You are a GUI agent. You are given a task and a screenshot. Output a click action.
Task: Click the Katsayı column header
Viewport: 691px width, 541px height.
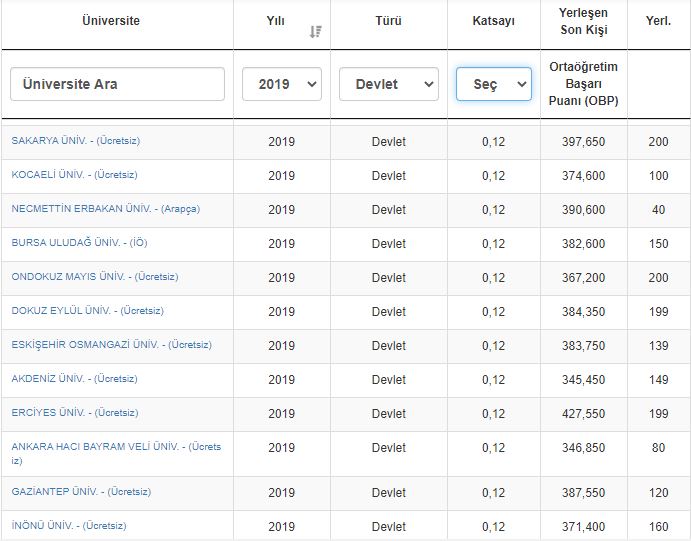click(494, 21)
